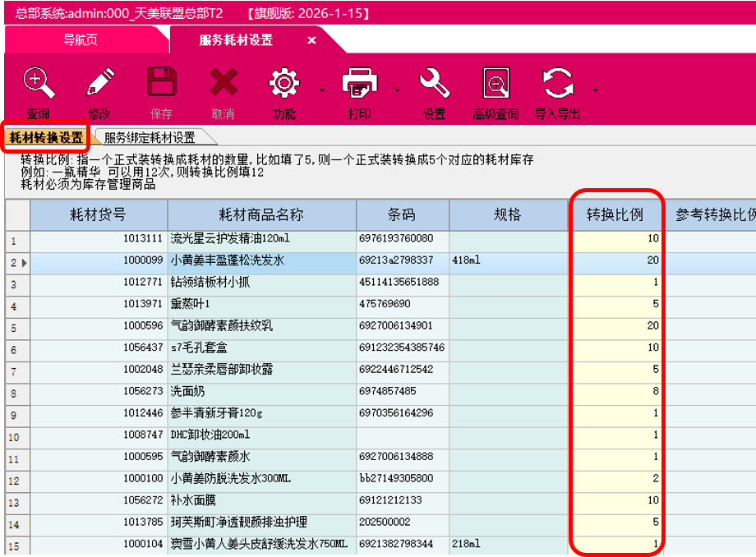Click barcode 475769690

click(x=385, y=304)
